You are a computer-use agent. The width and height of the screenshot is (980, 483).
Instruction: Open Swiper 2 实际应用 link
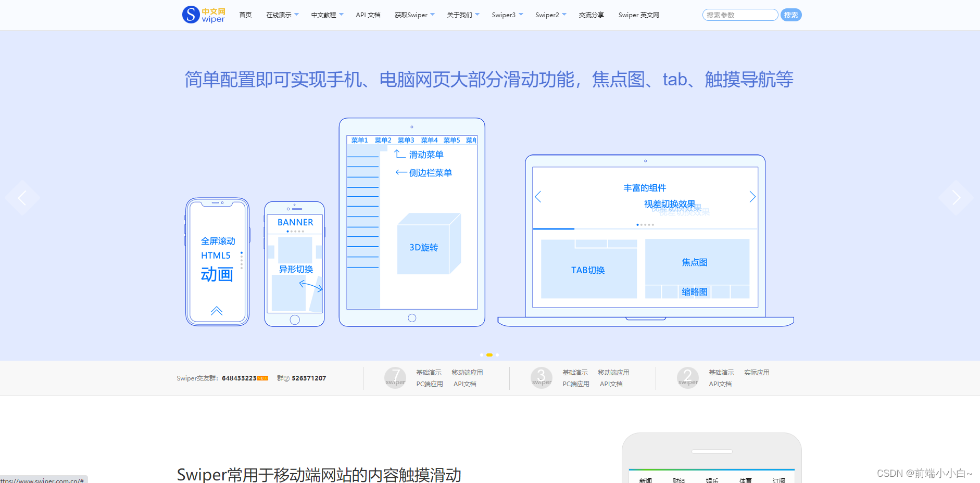[757, 373]
